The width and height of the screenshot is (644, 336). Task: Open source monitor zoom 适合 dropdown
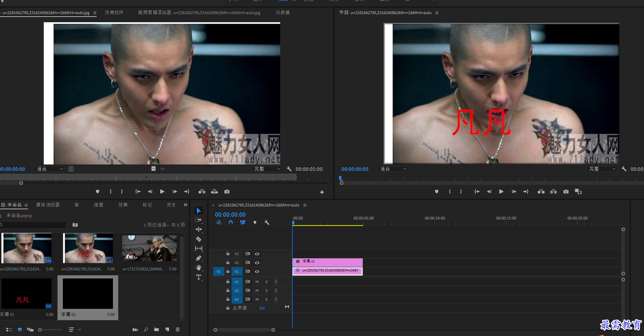[x=50, y=169]
